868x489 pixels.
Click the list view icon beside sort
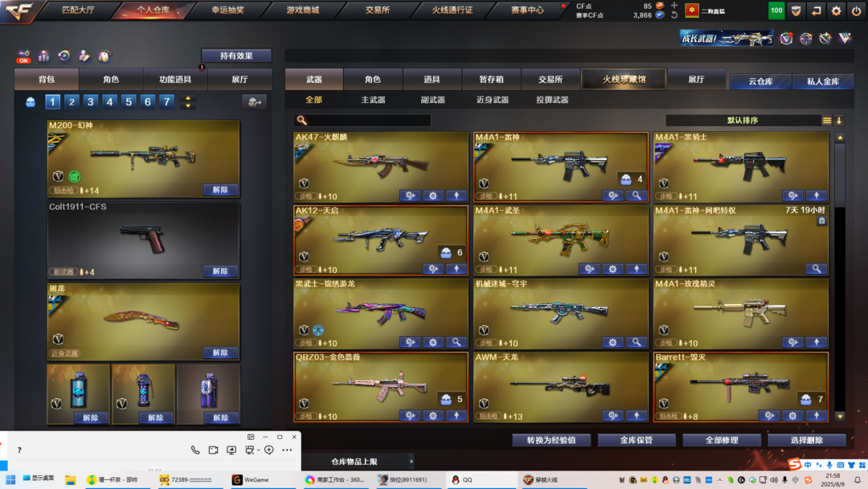[x=826, y=120]
